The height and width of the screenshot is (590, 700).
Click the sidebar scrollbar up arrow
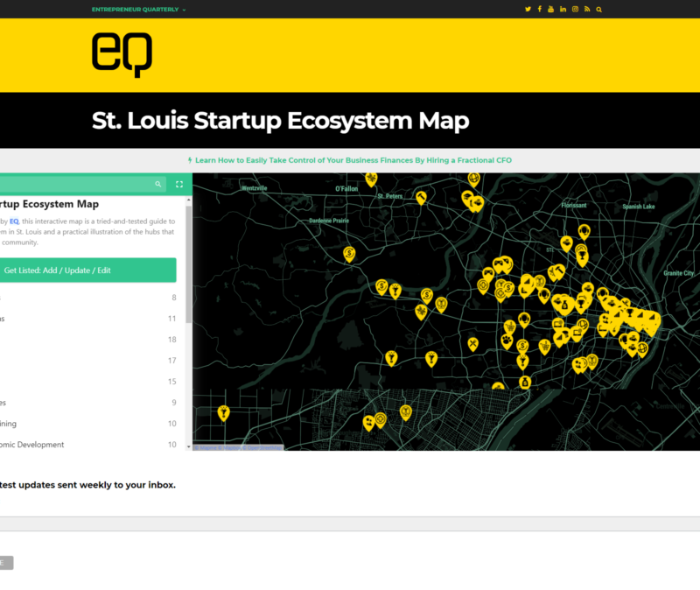coord(189,200)
